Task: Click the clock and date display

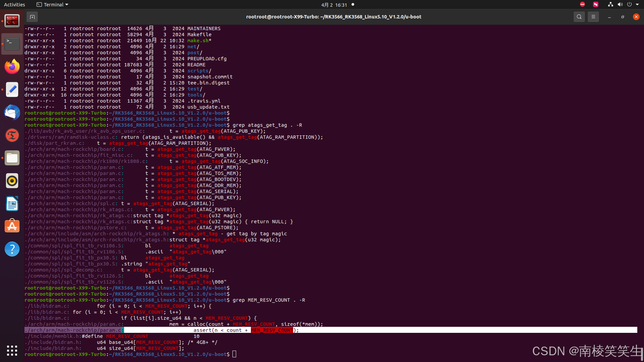Action: (334, 5)
